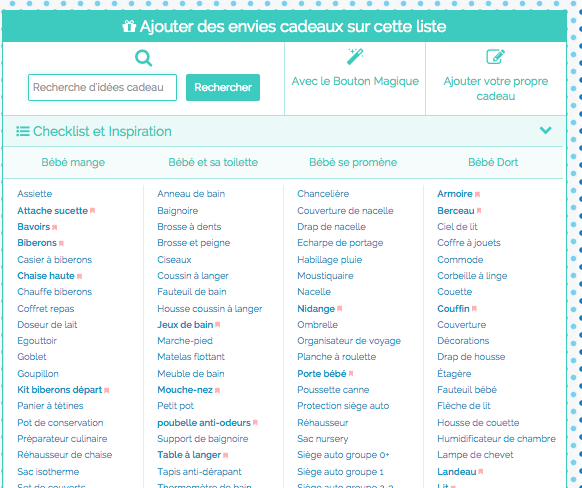The width and height of the screenshot is (582, 488).
Task: Select the Assiette item
Action: 35,194
